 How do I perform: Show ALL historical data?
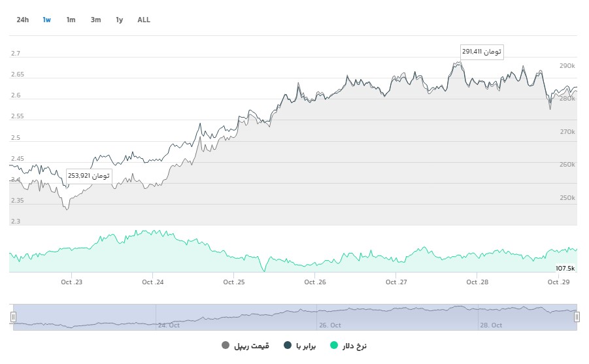[144, 20]
